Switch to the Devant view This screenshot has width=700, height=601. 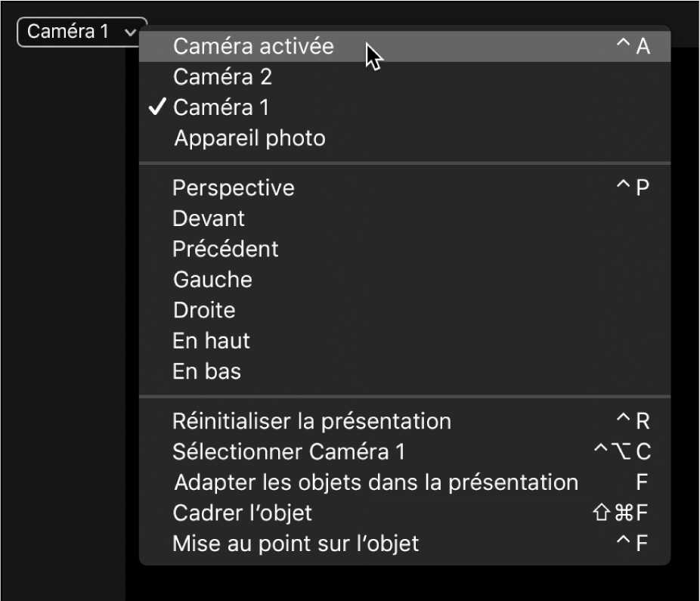[x=209, y=218]
